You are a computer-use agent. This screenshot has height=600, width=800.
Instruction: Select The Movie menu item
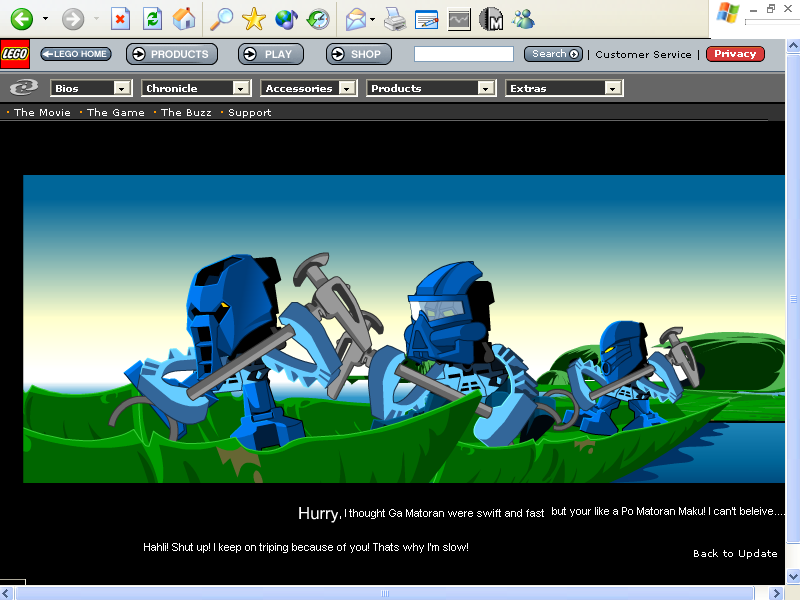click(x=42, y=113)
